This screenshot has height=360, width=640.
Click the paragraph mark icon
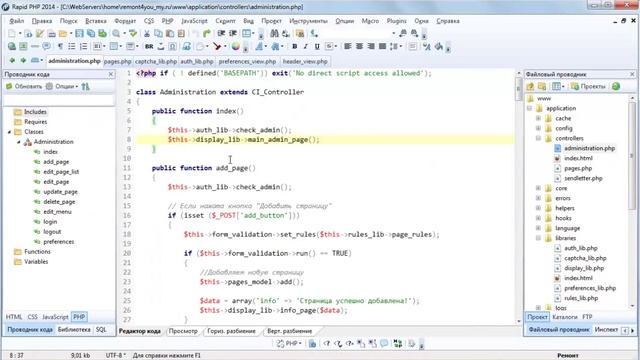point(60,47)
